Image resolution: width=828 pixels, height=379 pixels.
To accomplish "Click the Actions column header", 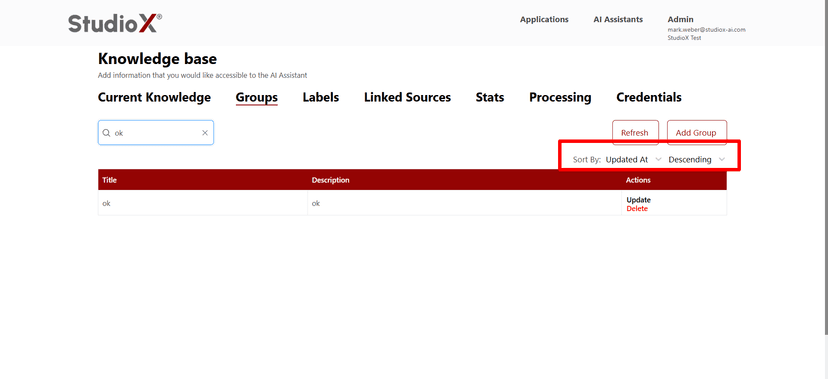I will tap(674, 180).
